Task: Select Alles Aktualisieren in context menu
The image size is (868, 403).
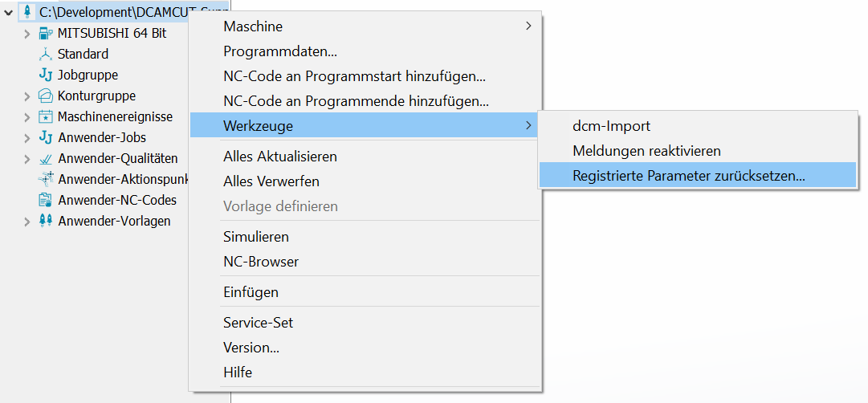Action: click(x=279, y=157)
